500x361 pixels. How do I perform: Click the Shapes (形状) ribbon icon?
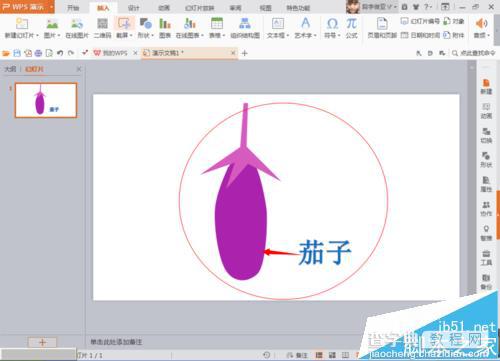[146, 24]
